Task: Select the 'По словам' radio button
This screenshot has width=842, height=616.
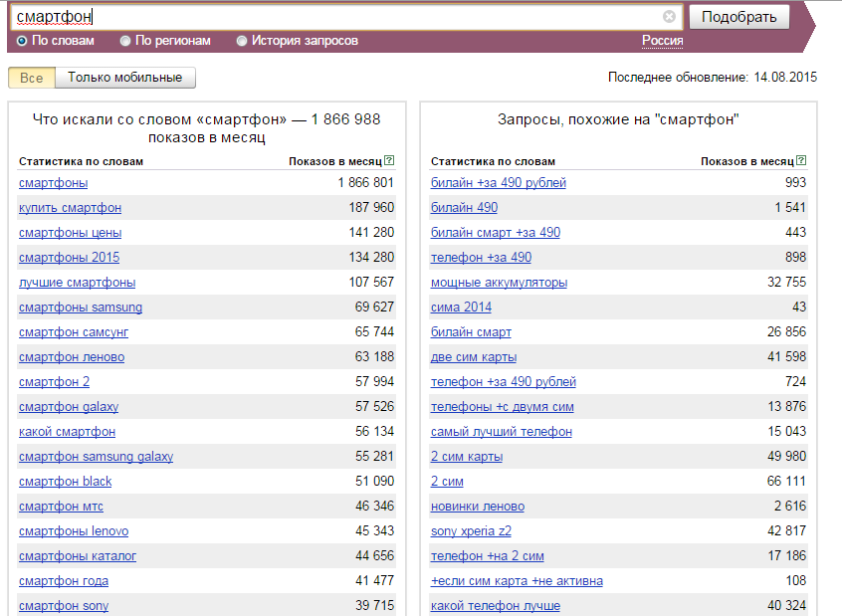Action: click(x=22, y=41)
